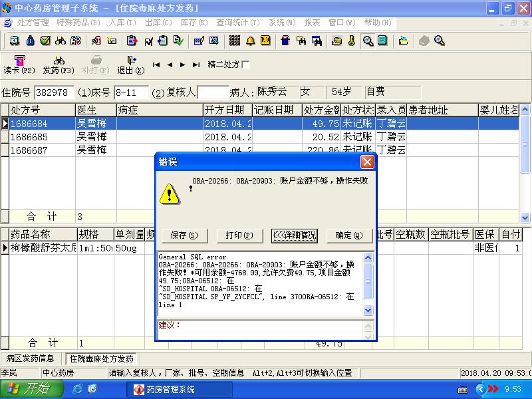Click the magnifier search icon beside the thermometer
This screenshot has height=399, width=532.
pos(368,41)
